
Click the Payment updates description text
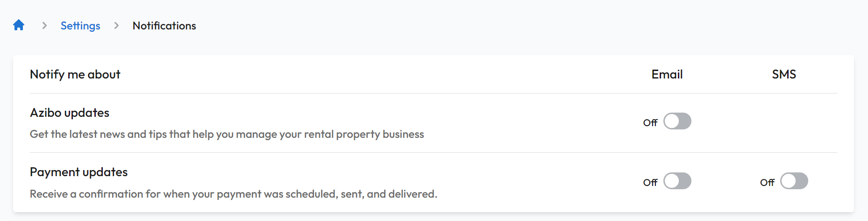pyautogui.click(x=234, y=194)
